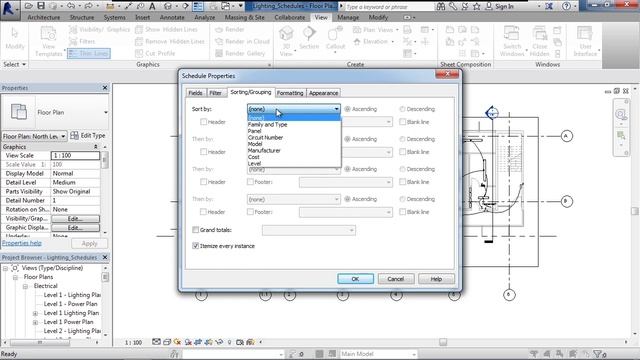640x360 pixels.
Task: Toggle Footer checkbox in third Then by row
Action: (250, 182)
